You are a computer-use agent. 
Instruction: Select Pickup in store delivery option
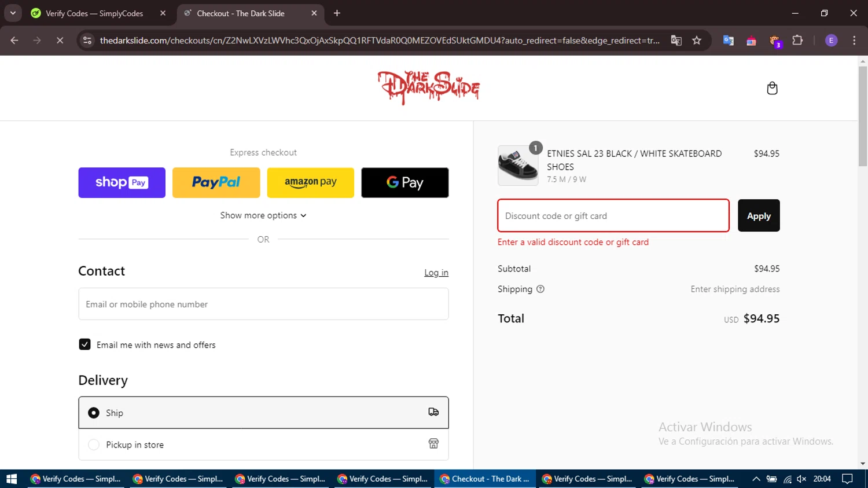tap(263, 445)
